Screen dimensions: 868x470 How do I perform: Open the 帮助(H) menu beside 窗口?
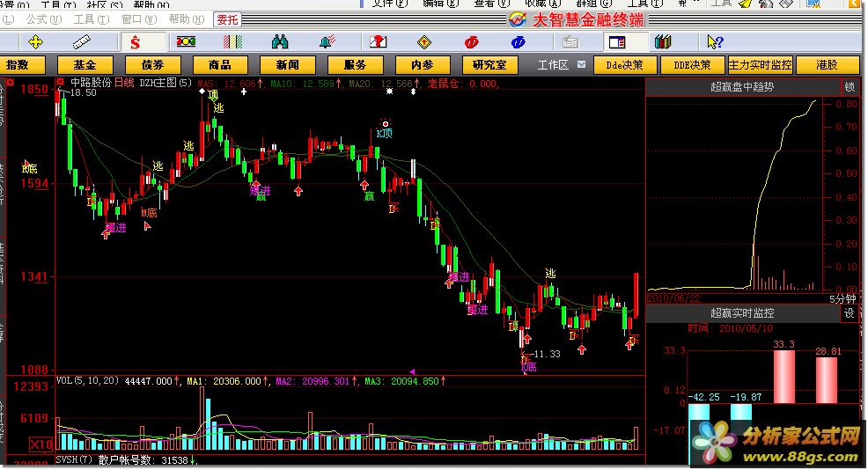coord(187,19)
